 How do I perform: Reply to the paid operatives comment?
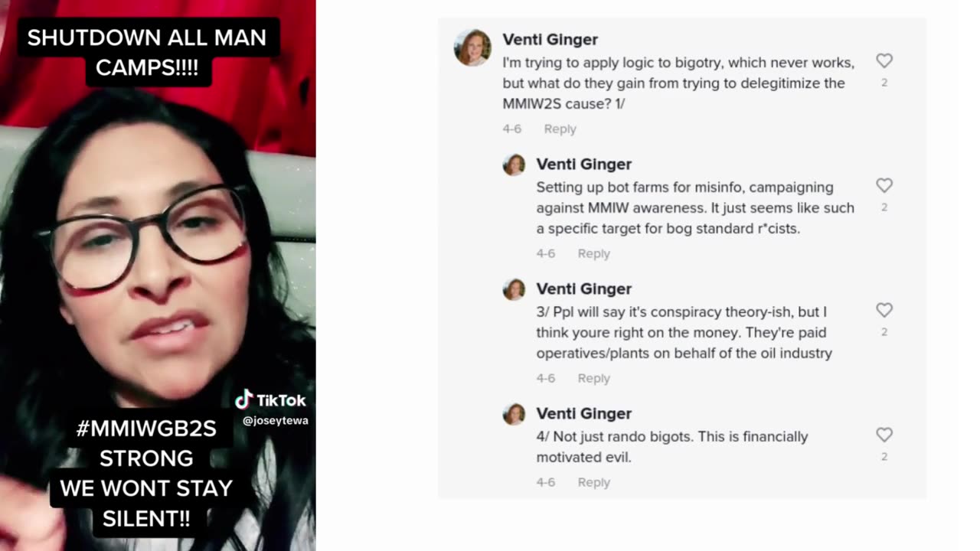click(x=593, y=378)
